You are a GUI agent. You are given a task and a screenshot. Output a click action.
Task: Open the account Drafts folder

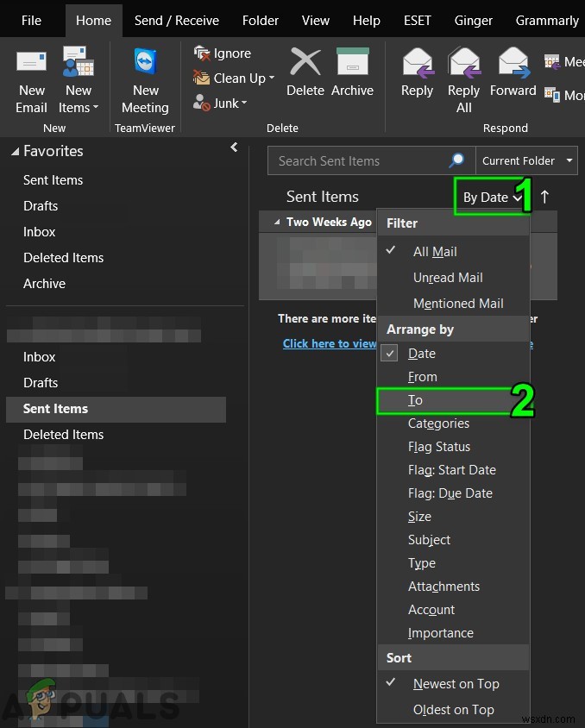pyautogui.click(x=41, y=383)
